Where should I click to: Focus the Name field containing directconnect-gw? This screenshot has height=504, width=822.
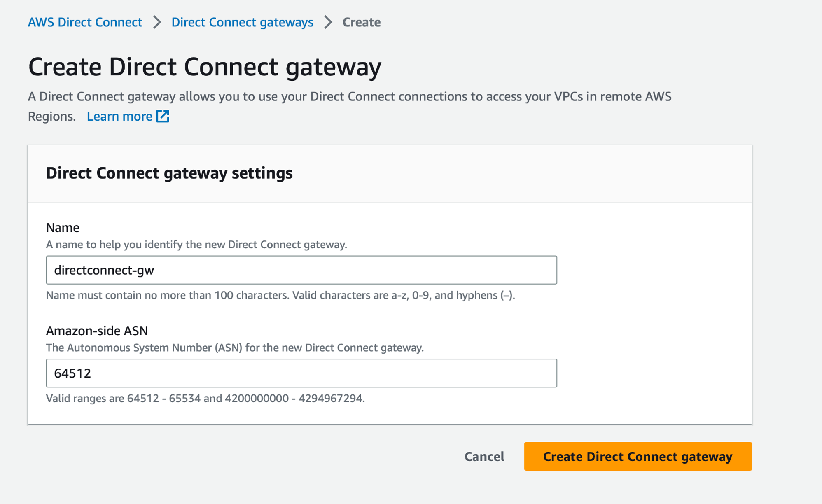click(x=301, y=270)
